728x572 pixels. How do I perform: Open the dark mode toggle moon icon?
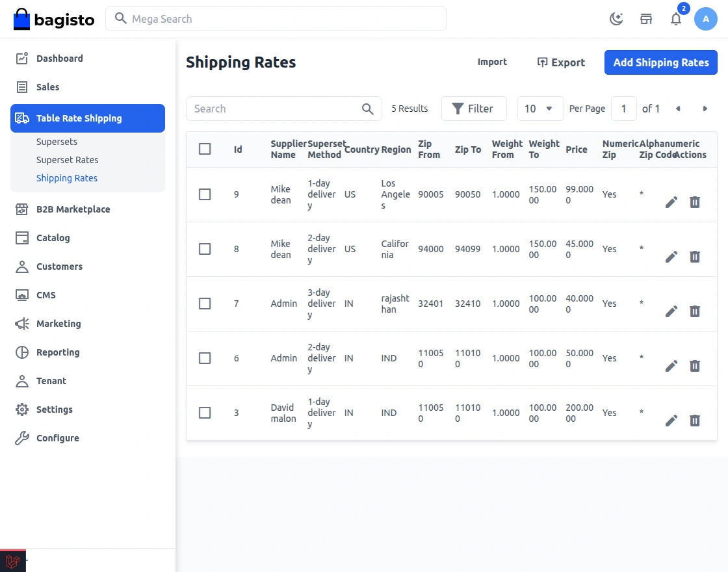tap(616, 19)
